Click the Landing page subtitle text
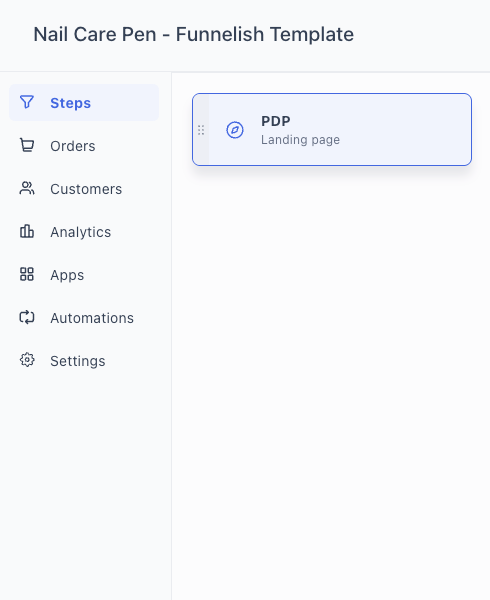490x600 pixels. point(300,140)
